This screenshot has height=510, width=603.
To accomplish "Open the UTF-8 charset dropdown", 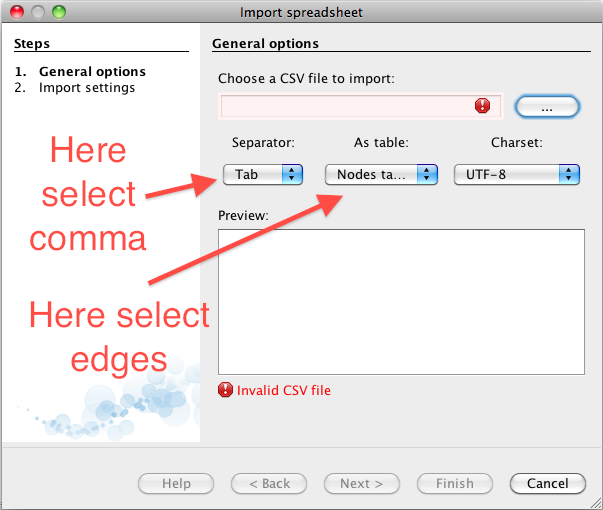I will (x=516, y=174).
